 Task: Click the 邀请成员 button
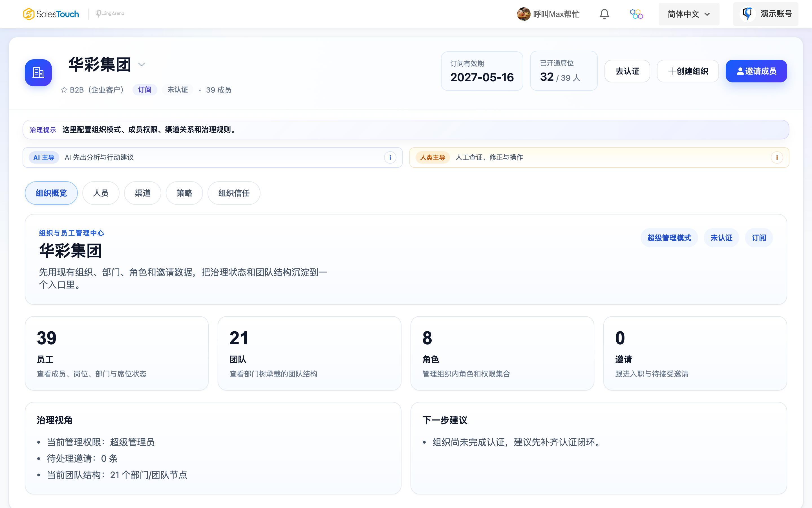coord(756,71)
